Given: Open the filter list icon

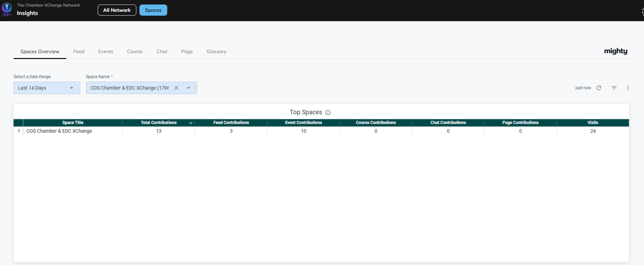Looking at the screenshot, I should point(614,88).
